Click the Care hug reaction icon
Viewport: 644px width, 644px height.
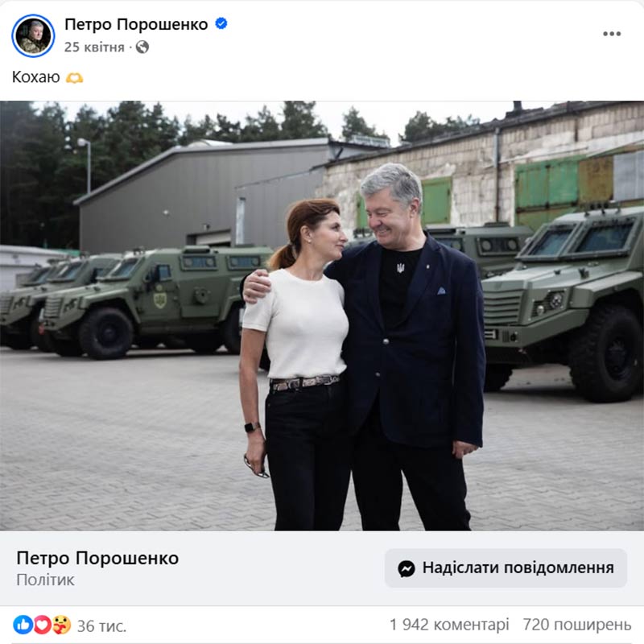pos(61,625)
